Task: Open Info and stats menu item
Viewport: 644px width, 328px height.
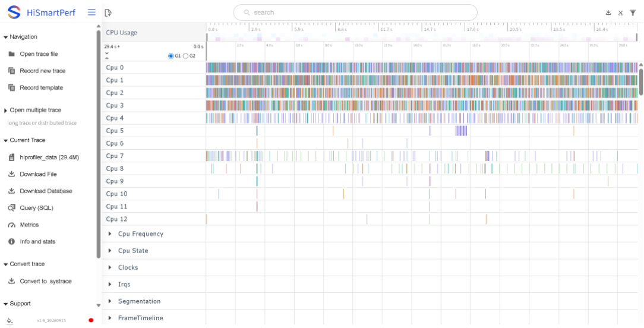Action: [x=37, y=242]
